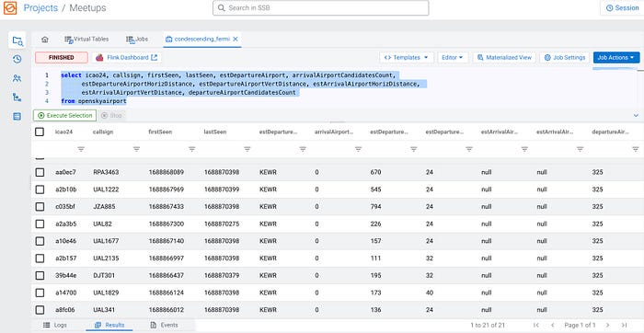Image resolution: width=644 pixels, height=333 pixels.
Task: Click filter icon under icao24 column
Action: point(81,149)
